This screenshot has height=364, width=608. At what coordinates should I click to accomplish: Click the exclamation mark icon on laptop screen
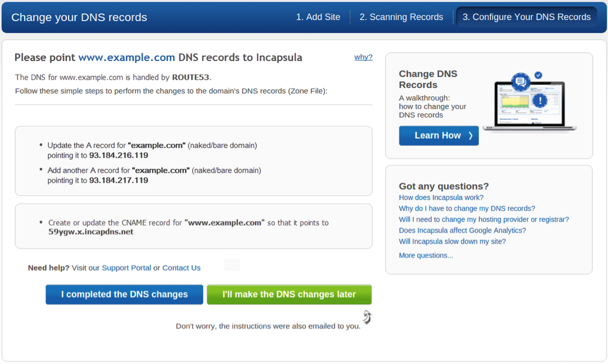click(540, 100)
